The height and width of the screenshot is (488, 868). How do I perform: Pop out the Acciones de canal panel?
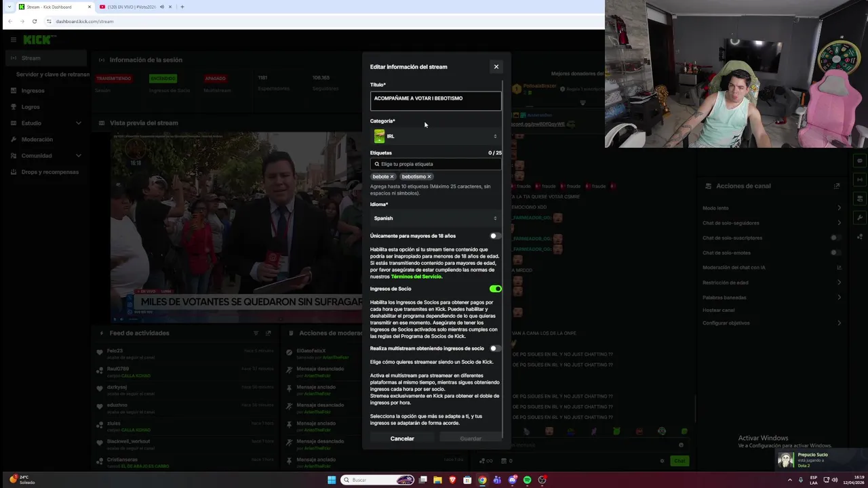point(837,186)
